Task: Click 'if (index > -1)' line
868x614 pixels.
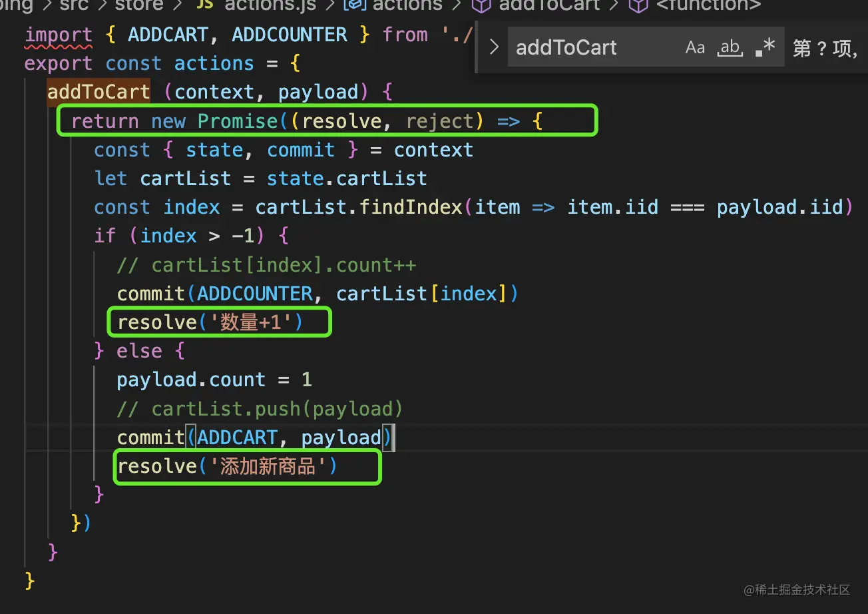Action: tap(190, 236)
